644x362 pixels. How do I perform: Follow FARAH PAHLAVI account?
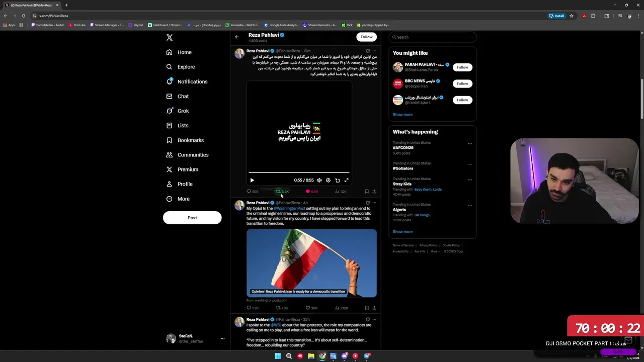click(x=462, y=67)
